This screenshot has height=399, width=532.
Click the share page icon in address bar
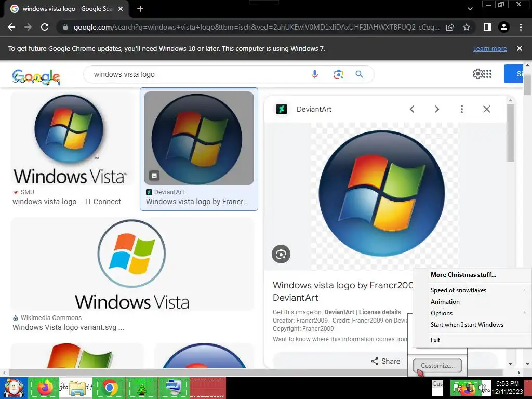[x=450, y=27]
